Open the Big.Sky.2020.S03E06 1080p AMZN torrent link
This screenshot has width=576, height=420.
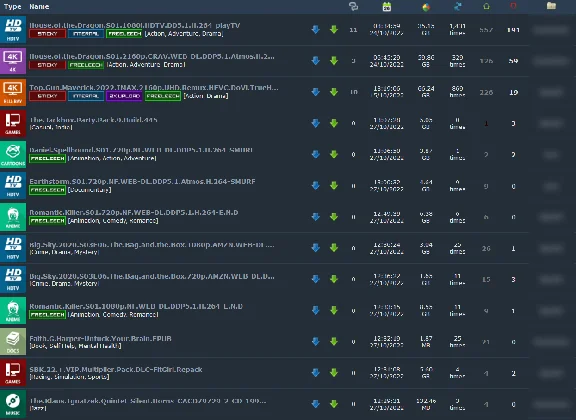(x=152, y=245)
